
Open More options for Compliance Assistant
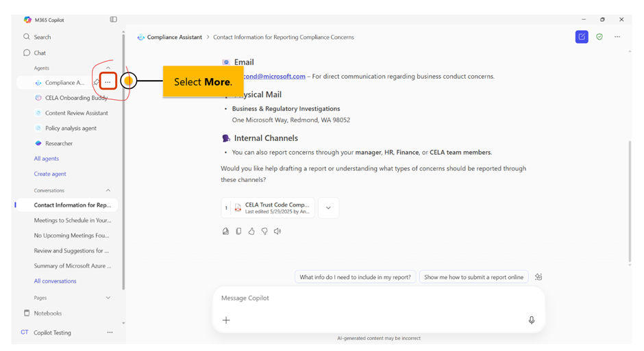coord(108,82)
